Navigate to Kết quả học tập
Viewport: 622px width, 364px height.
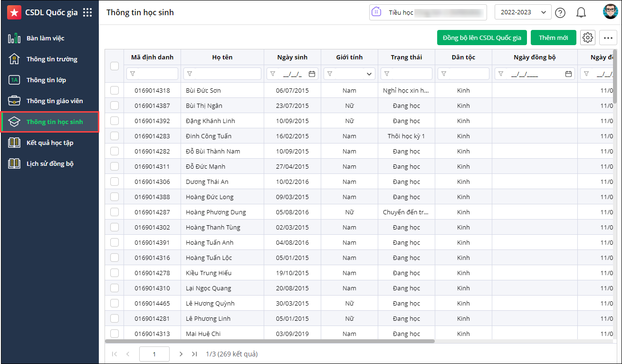(x=49, y=143)
